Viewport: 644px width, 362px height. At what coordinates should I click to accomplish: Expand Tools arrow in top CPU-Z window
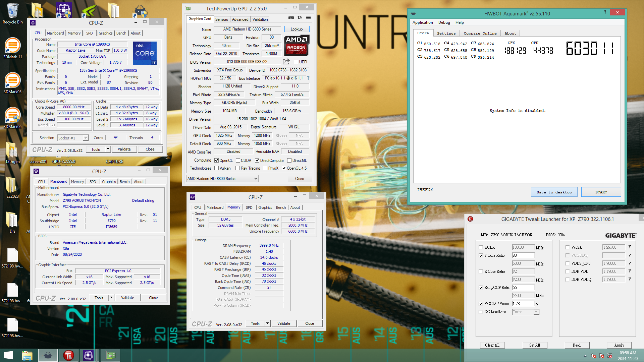pyautogui.click(x=108, y=149)
